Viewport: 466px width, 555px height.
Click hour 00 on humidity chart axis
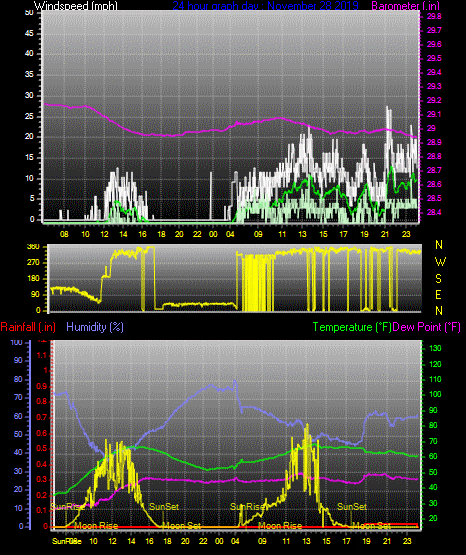point(219,541)
